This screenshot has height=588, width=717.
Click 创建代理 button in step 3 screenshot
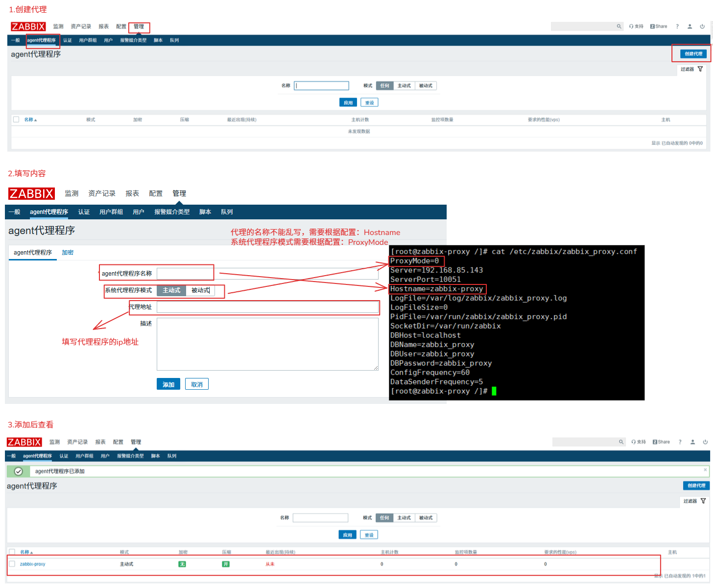pyautogui.click(x=696, y=486)
